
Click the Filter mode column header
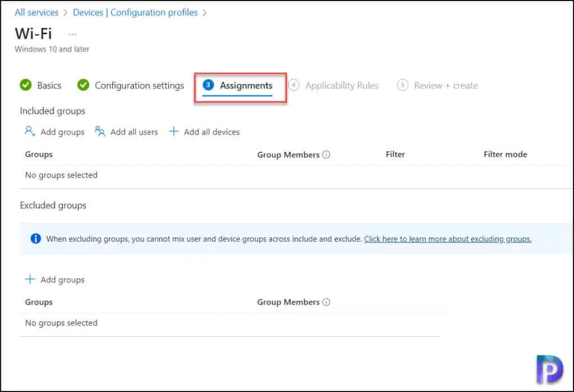pos(505,155)
